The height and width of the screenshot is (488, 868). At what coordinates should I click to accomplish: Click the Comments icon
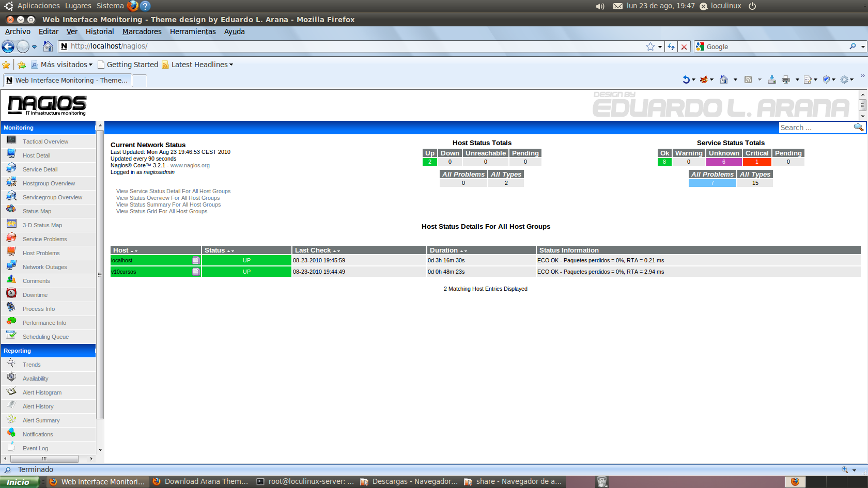11,280
